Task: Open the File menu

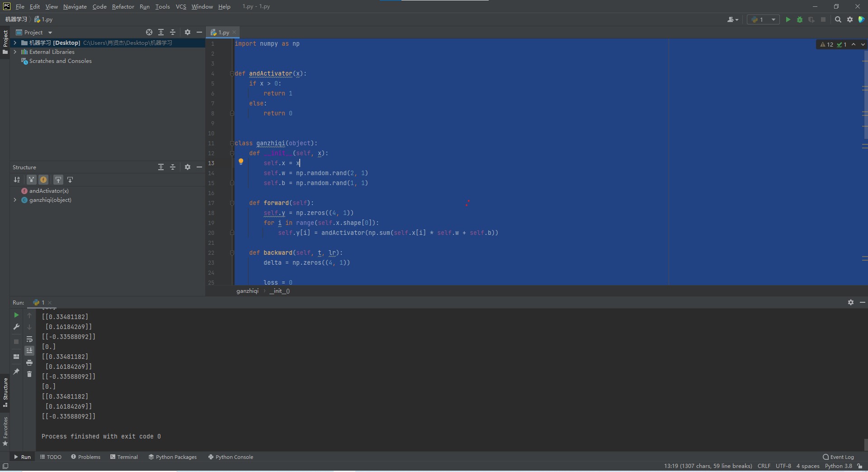Action: pyautogui.click(x=20, y=6)
